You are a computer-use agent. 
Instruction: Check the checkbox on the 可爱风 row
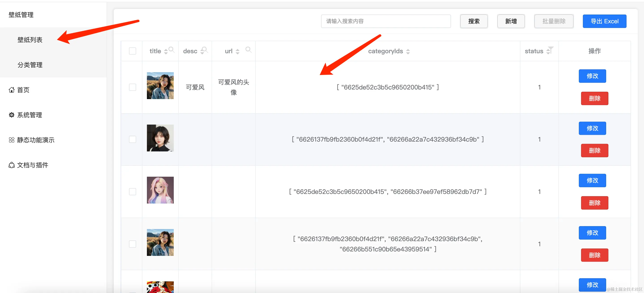point(133,87)
